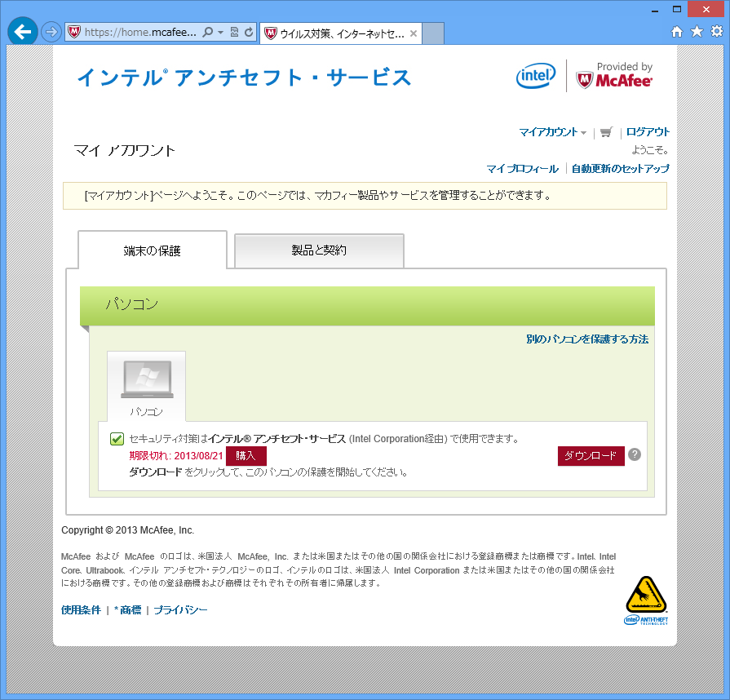This screenshot has width=730, height=700.
Task: Open the マイプロフィール link
Action: click(522, 169)
